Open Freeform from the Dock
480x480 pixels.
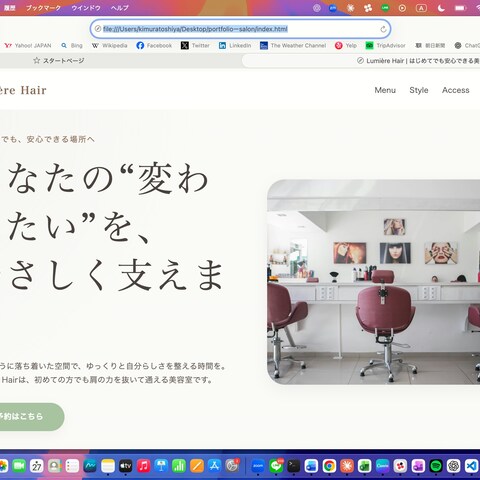pos(90,466)
